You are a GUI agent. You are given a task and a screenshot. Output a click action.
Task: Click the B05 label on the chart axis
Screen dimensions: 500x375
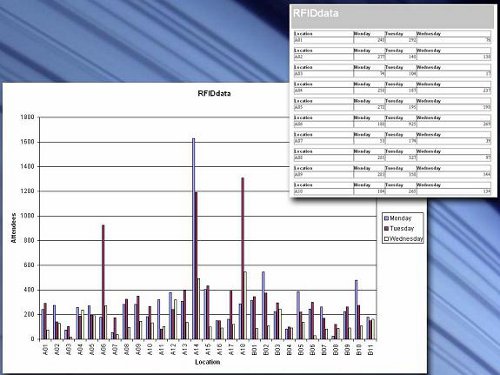point(301,350)
